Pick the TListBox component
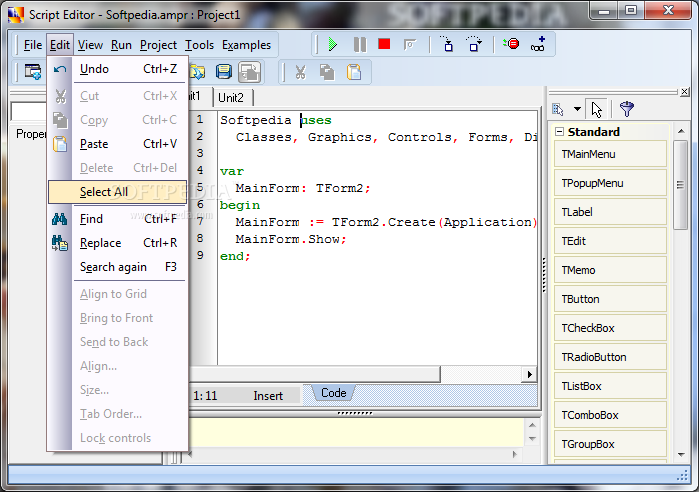699x492 pixels. coord(610,386)
